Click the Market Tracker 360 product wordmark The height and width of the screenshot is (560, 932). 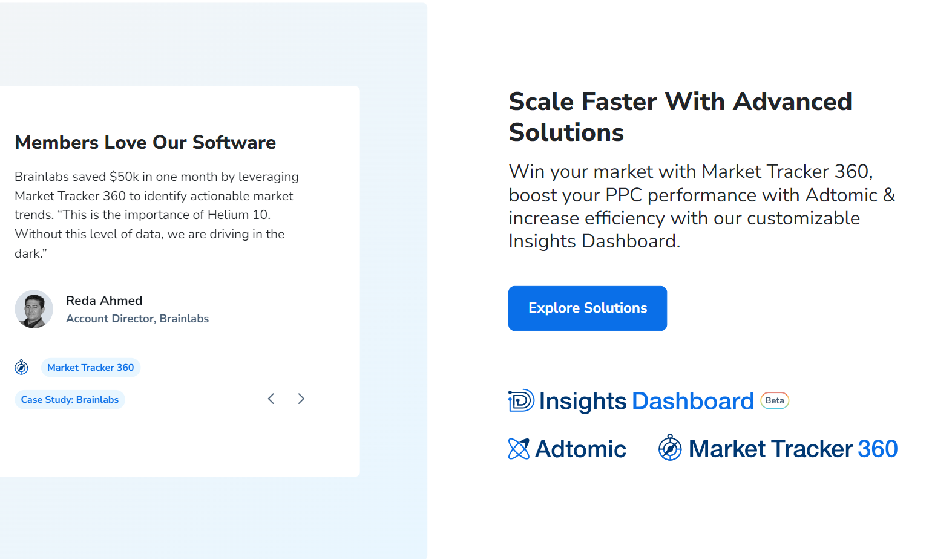pos(793,449)
